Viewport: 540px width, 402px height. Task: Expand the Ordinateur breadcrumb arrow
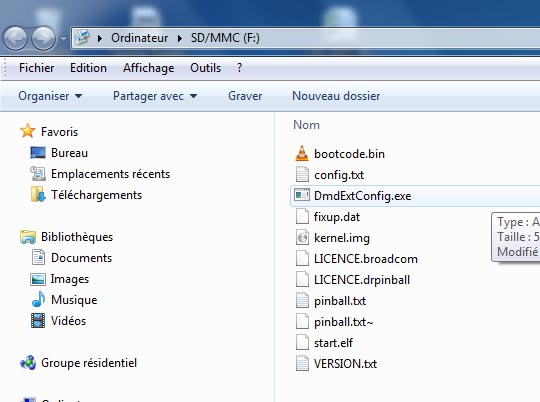click(x=179, y=38)
